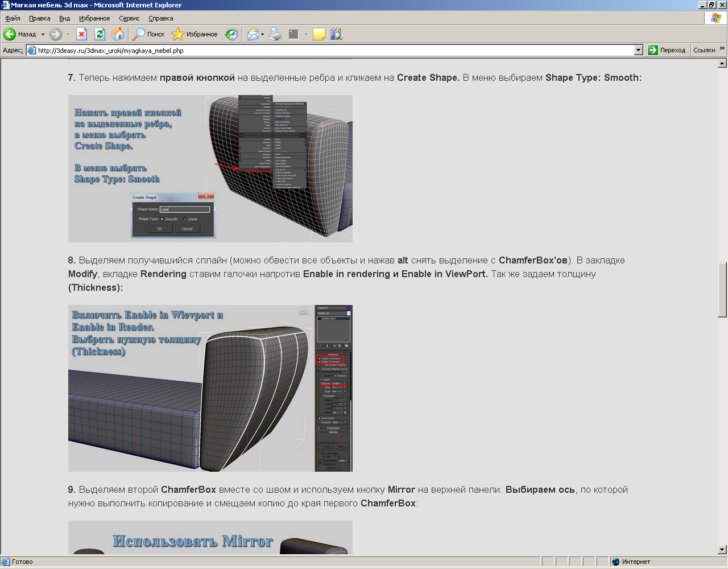
Task: Click the Адрес: label
Action: [13, 50]
